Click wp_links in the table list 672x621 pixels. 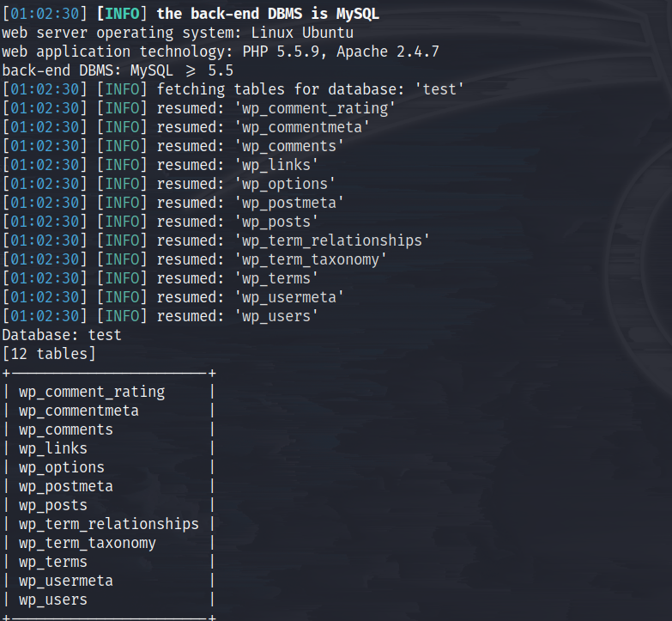coord(53,448)
